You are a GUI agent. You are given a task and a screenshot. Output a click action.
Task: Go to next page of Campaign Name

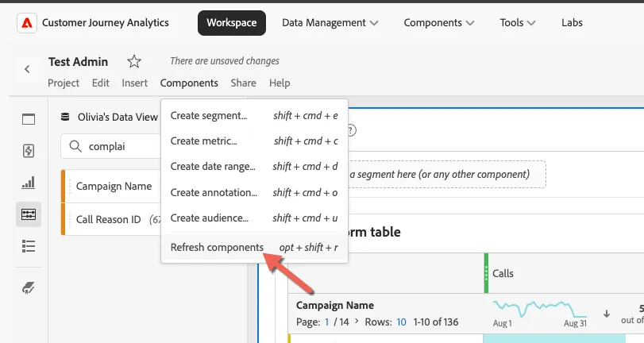click(x=356, y=322)
